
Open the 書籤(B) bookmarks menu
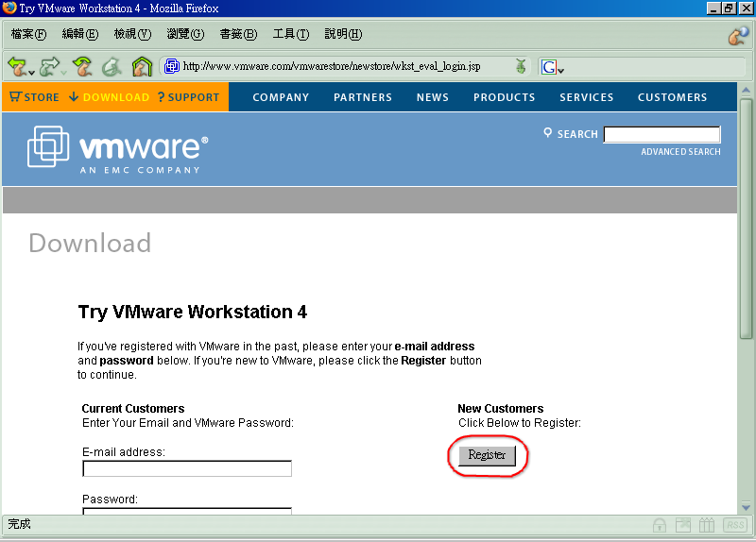(x=237, y=34)
